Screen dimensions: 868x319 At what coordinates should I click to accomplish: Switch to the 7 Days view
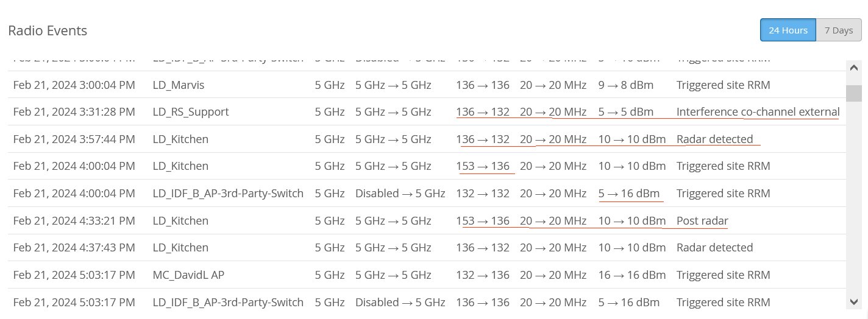point(838,30)
